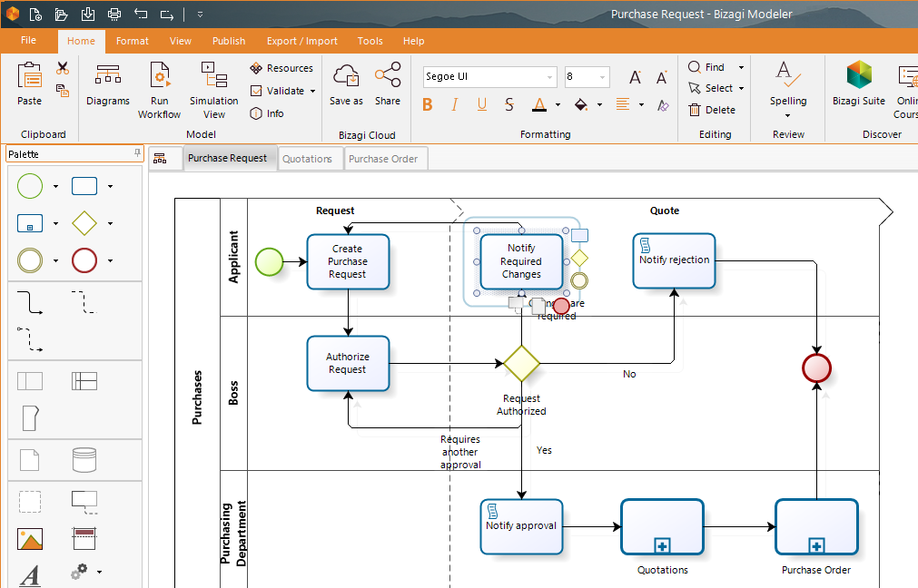
Task: Open the Help ribbon tab
Action: [413, 41]
